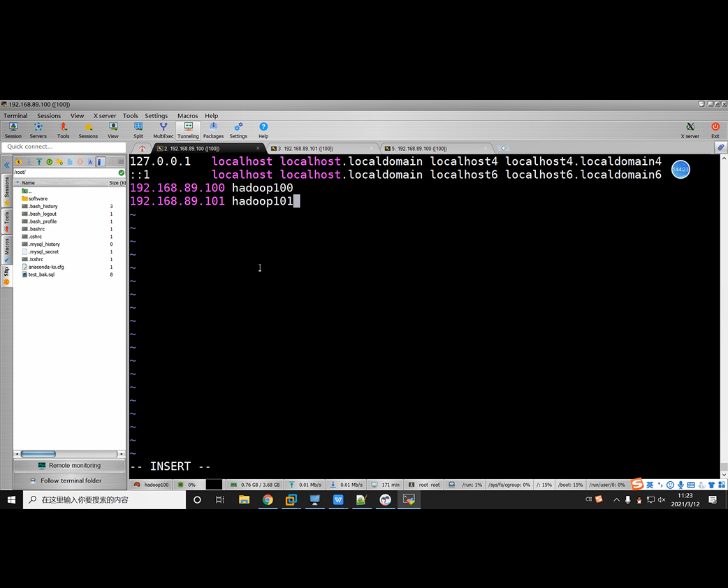Click the Windows Start button

click(x=12, y=500)
